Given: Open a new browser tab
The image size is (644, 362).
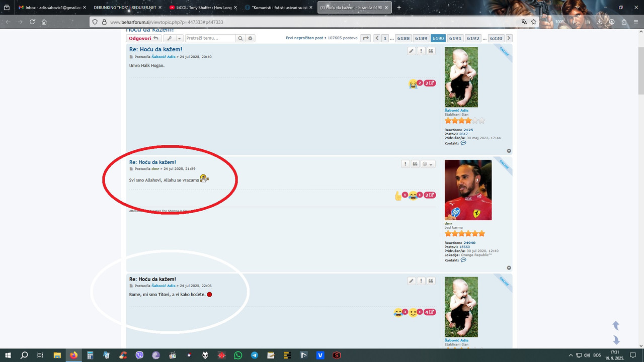Looking at the screenshot, I should click(x=399, y=8).
